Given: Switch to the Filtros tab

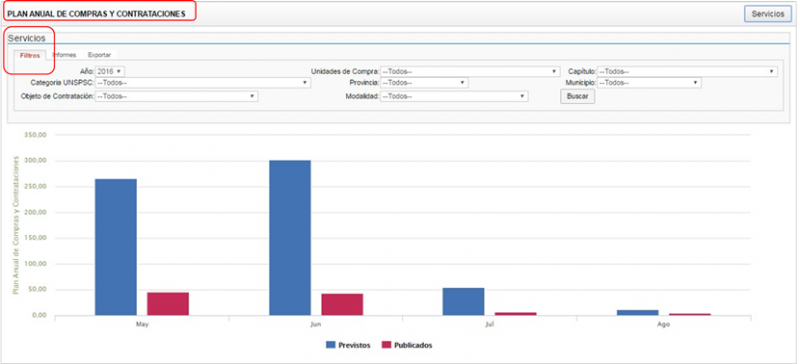Looking at the screenshot, I should pyautogui.click(x=30, y=55).
